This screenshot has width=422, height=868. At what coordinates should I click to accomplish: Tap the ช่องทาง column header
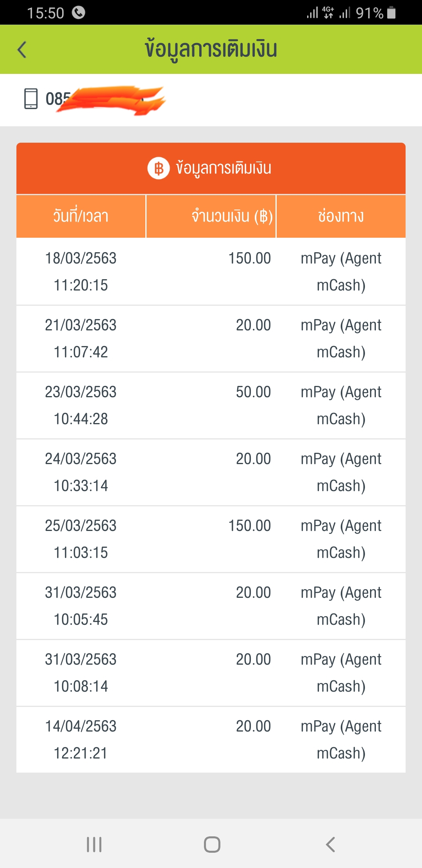[341, 216]
